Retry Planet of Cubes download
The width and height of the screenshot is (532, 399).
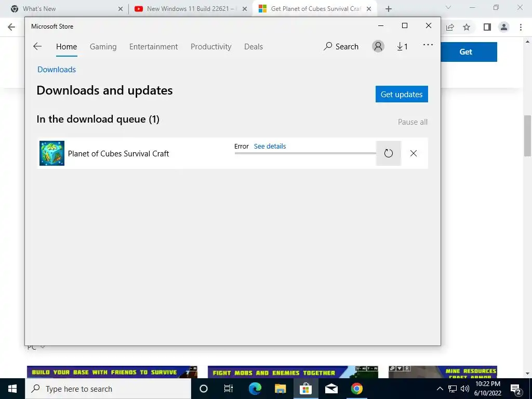[389, 153]
